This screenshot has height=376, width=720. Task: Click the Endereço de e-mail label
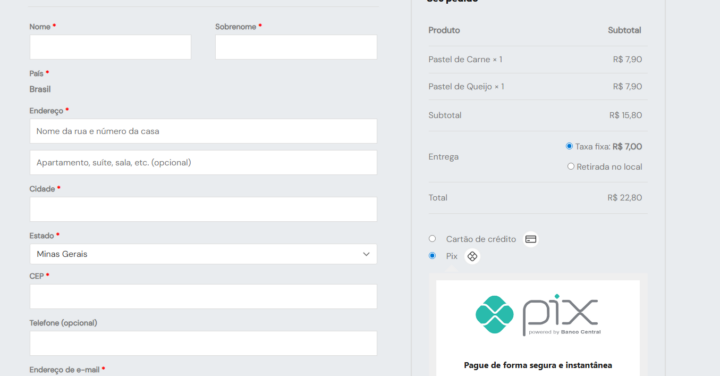64,370
